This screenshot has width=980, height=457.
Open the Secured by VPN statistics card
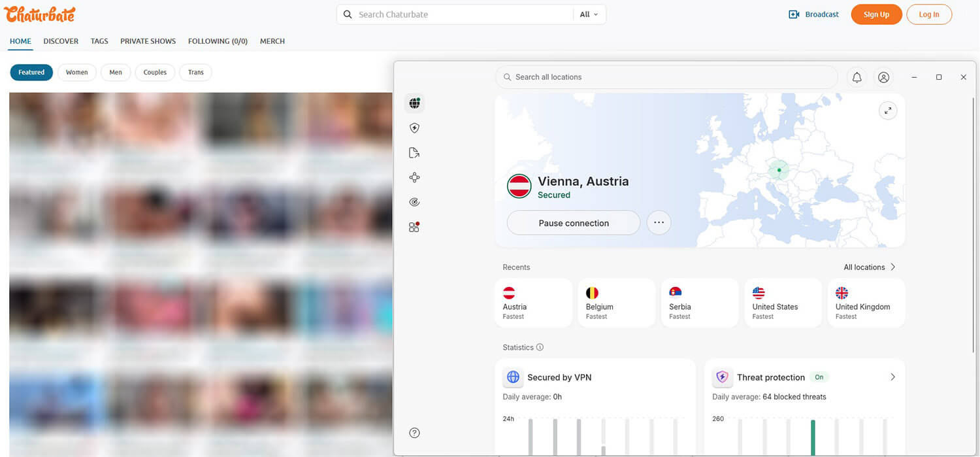[595, 407]
